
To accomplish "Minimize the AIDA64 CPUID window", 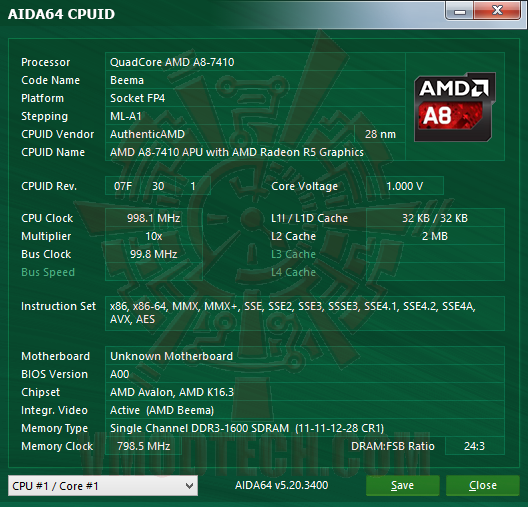I will coord(460,11).
